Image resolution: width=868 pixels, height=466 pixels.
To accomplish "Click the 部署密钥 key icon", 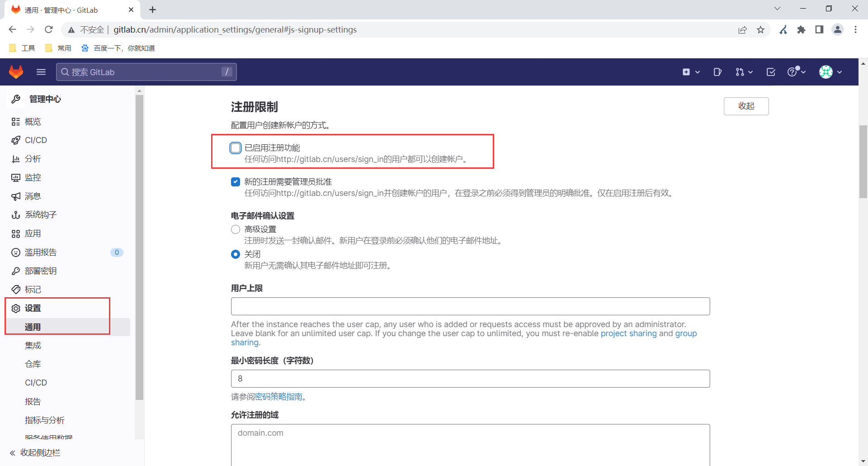I will 16,271.
